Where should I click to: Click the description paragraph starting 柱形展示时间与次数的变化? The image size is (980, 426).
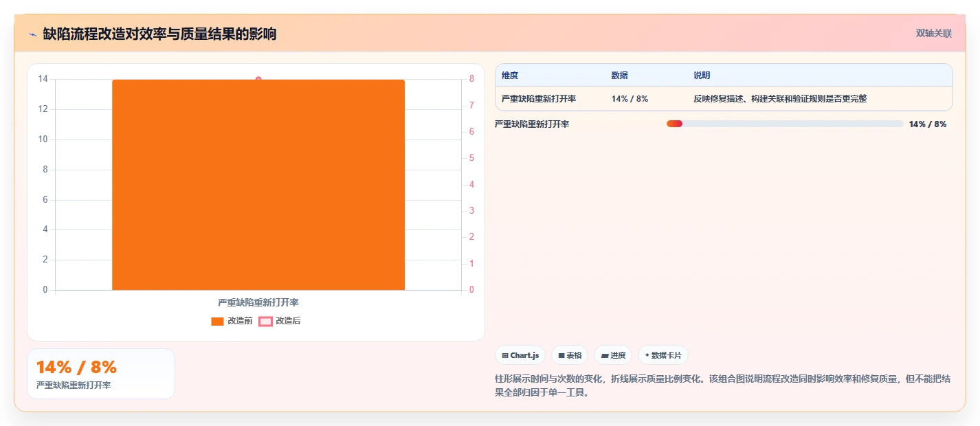(x=723, y=386)
